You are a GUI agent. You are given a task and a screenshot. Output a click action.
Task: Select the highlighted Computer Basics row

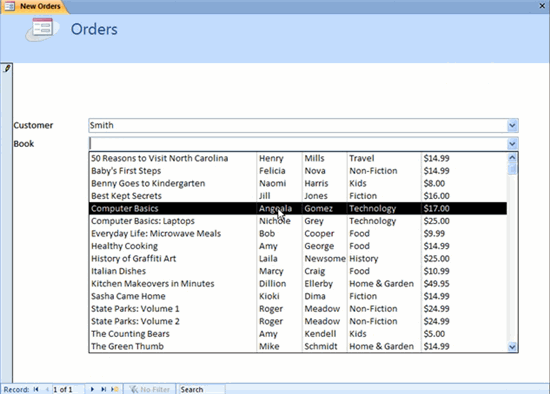(298, 208)
